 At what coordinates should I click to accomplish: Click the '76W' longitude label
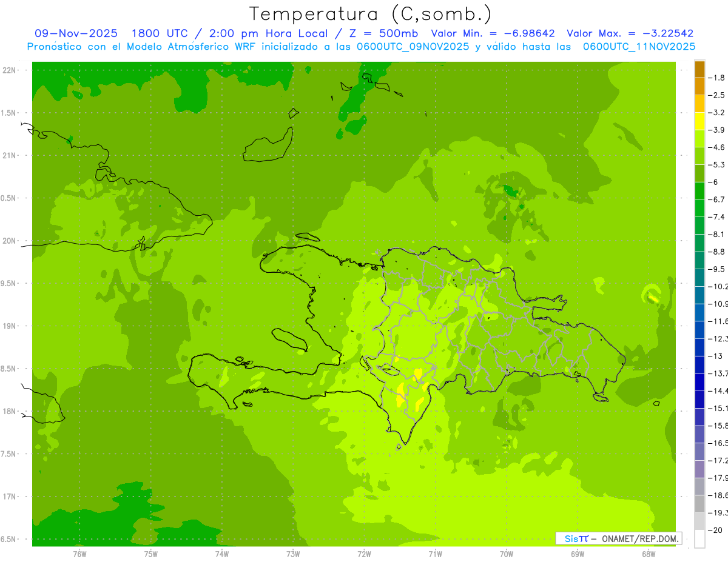(x=79, y=554)
